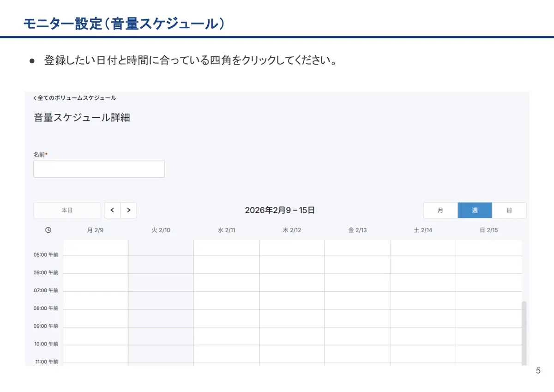Click the calendar vertical scrollbar thumb
This screenshot has width=554, height=392.
(524, 332)
